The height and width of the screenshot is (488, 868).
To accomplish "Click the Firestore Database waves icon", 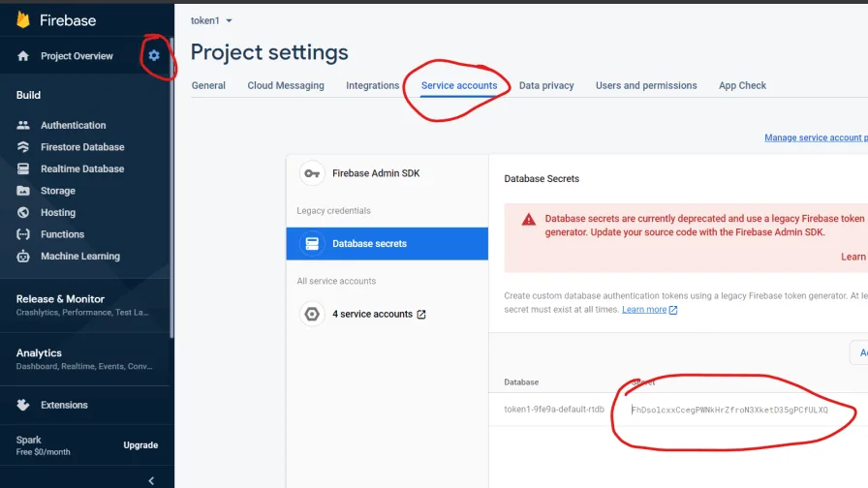I will point(22,146).
